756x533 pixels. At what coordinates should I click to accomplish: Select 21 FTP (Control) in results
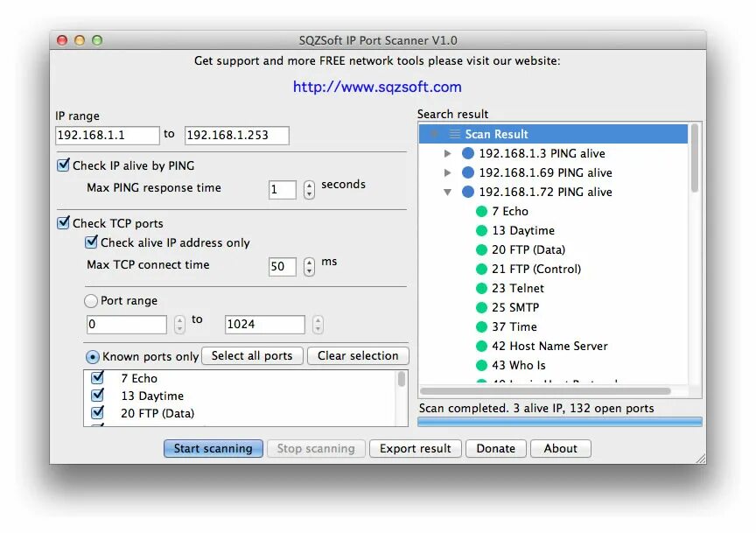coord(536,270)
